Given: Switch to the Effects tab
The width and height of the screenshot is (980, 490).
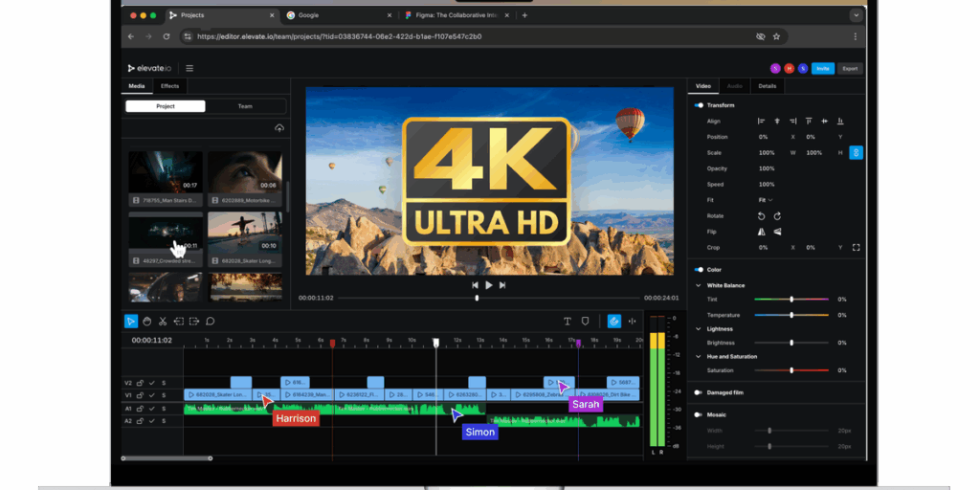Looking at the screenshot, I should tap(170, 86).
